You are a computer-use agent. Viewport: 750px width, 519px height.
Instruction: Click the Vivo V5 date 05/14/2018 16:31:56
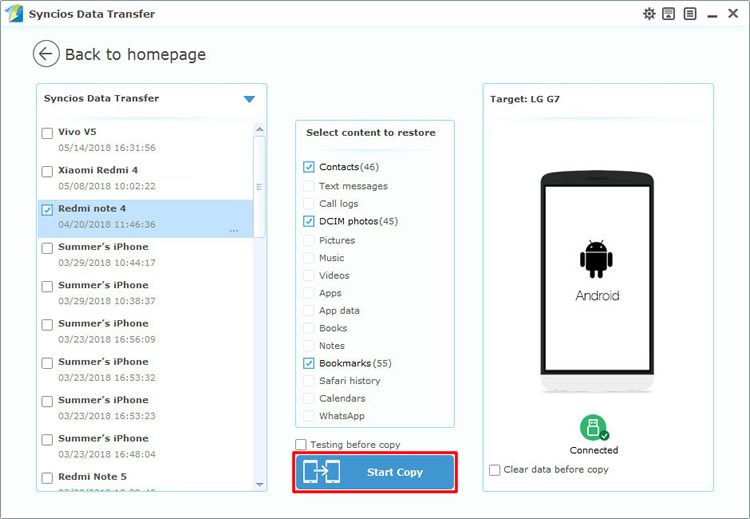[x=107, y=148]
